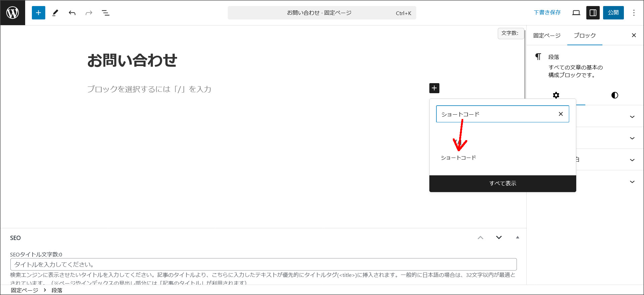Screen dimensions: 644x295
Task: Click the preview device laptop icon
Action: coord(576,13)
